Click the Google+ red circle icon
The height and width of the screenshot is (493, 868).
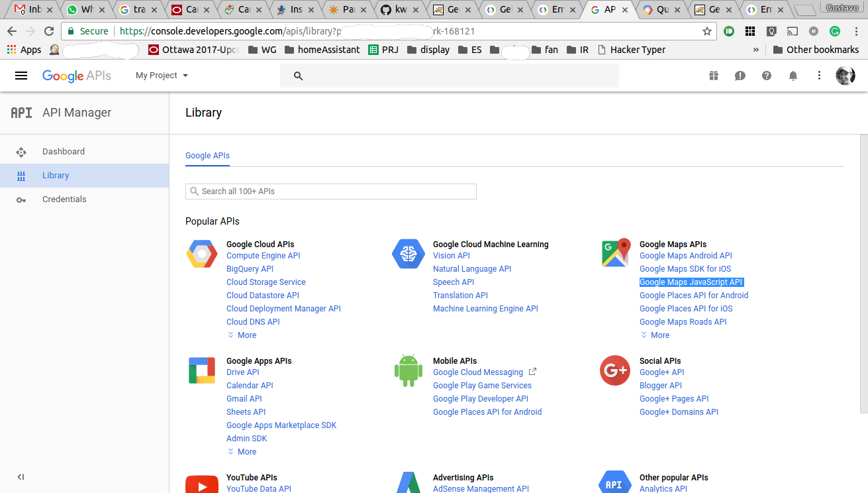(615, 370)
